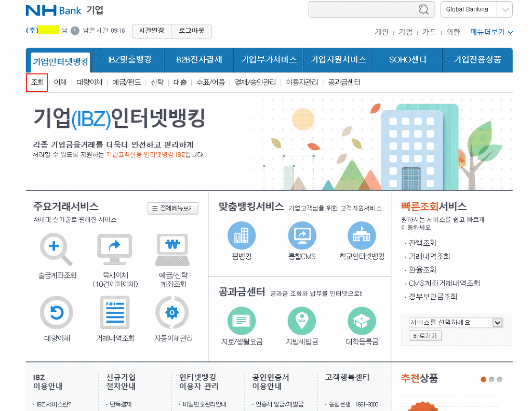Go to 기업 banking link

[x=405, y=32]
